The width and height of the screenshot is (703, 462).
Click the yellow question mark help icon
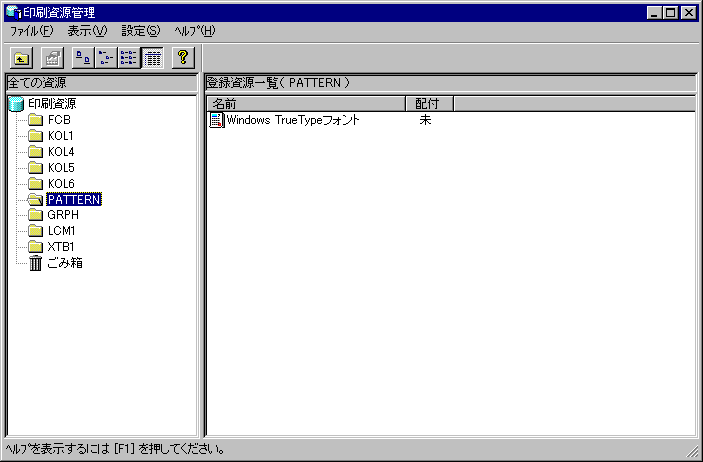point(183,58)
